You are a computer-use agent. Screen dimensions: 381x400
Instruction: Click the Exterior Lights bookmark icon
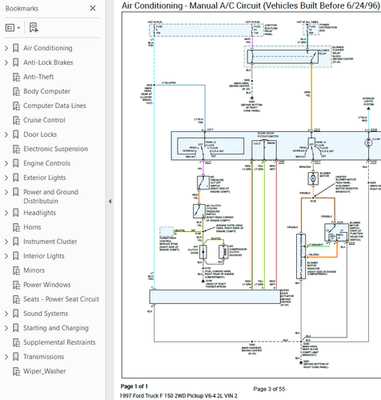[x=16, y=177]
